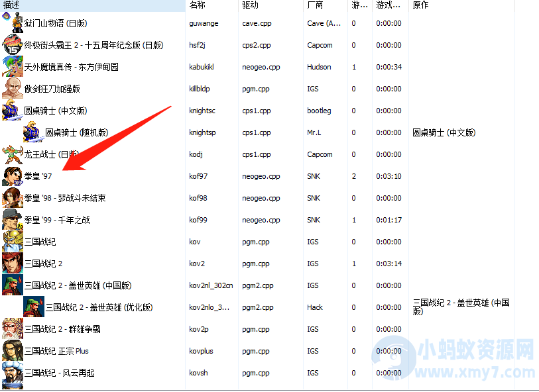Screen dimensions: 539x392
Task: Click the guwange name cell
Action: [204, 23]
